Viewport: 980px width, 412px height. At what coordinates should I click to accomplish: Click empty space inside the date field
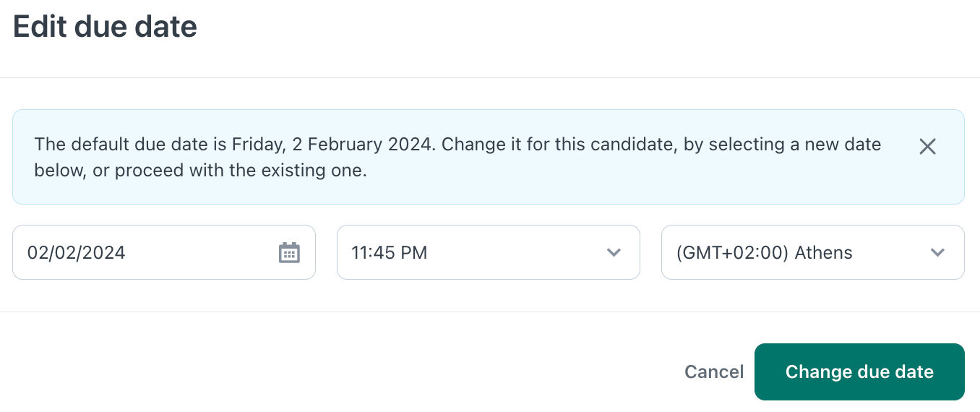tap(202, 252)
